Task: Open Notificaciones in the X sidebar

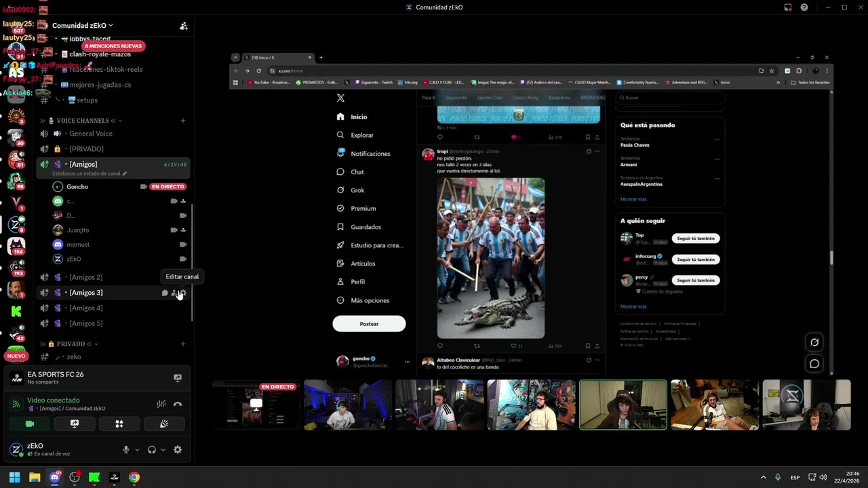Action: pyautogui.click(x=363, y=154)
